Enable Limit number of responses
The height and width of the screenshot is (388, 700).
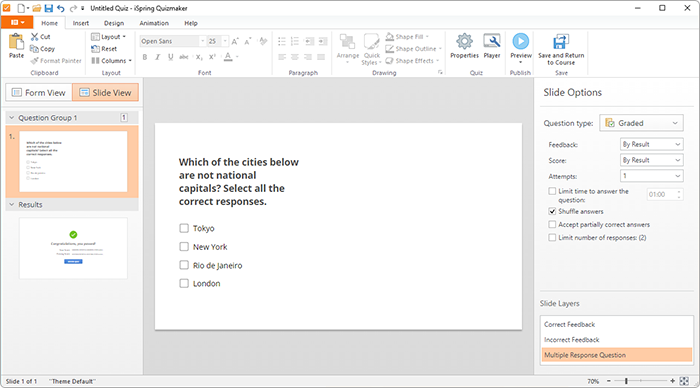click(552, 238)
